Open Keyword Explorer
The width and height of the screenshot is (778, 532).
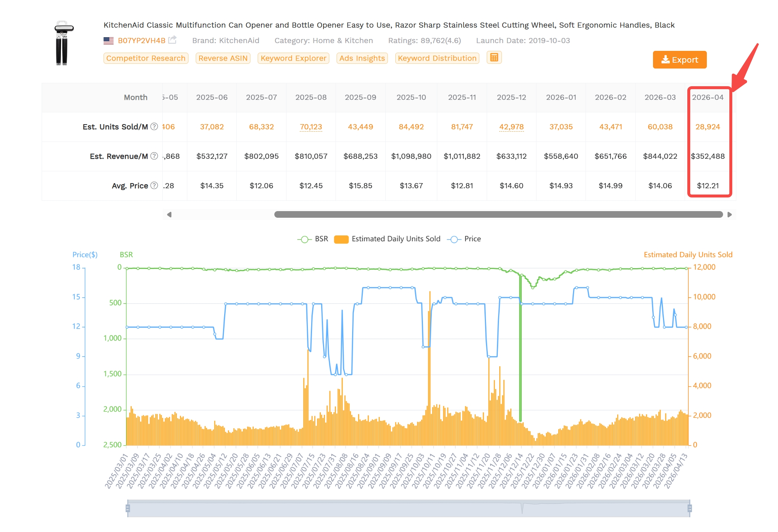[293, 58]
